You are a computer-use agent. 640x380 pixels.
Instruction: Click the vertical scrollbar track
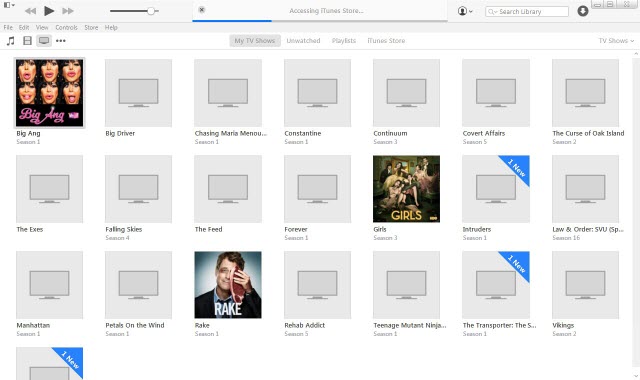pos(636,212)
